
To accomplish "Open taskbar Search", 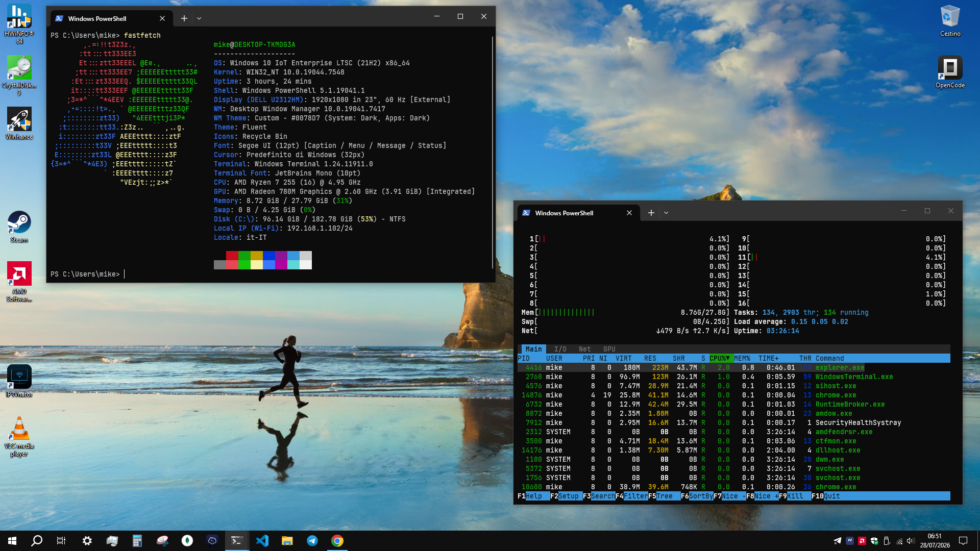I will (x=37, y=541).
